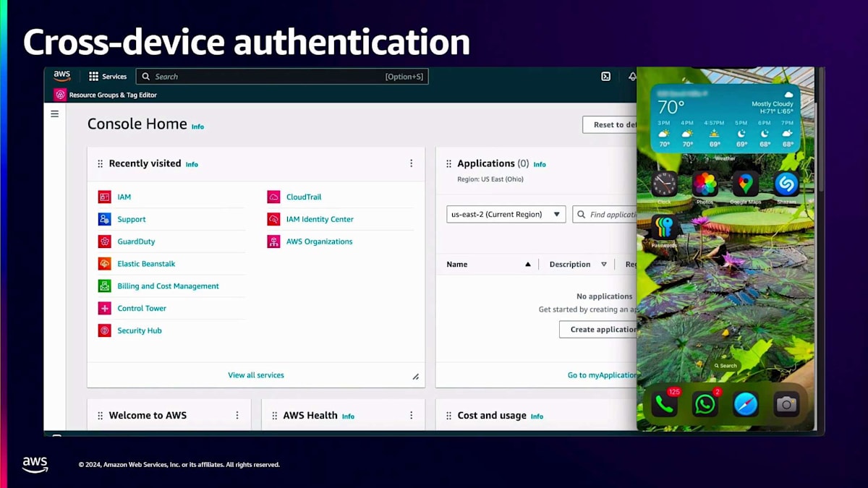This screenshot has height=488, width=868.
Task: Open IAM Identity Center link
Action: click(320, 219)
